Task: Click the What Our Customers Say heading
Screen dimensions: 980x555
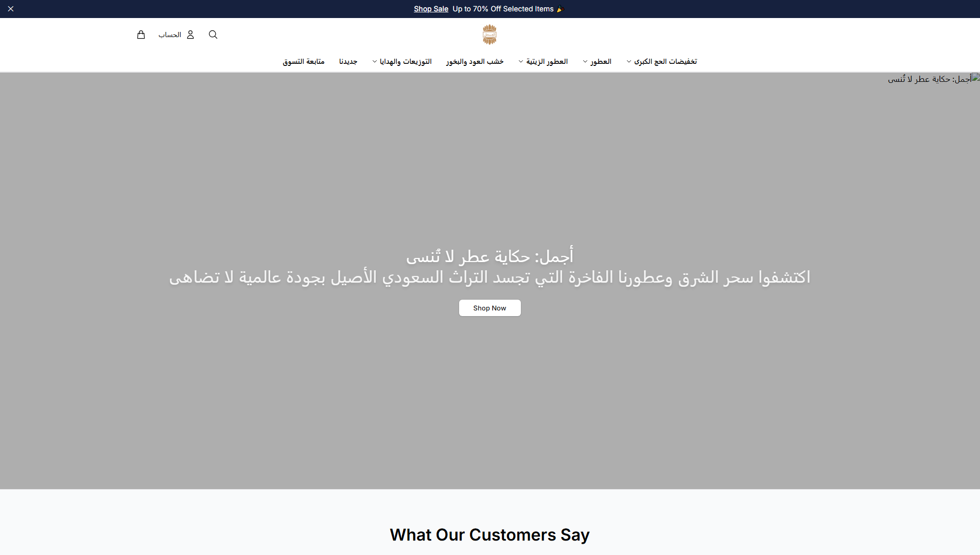Action: [x=489, y=534]
